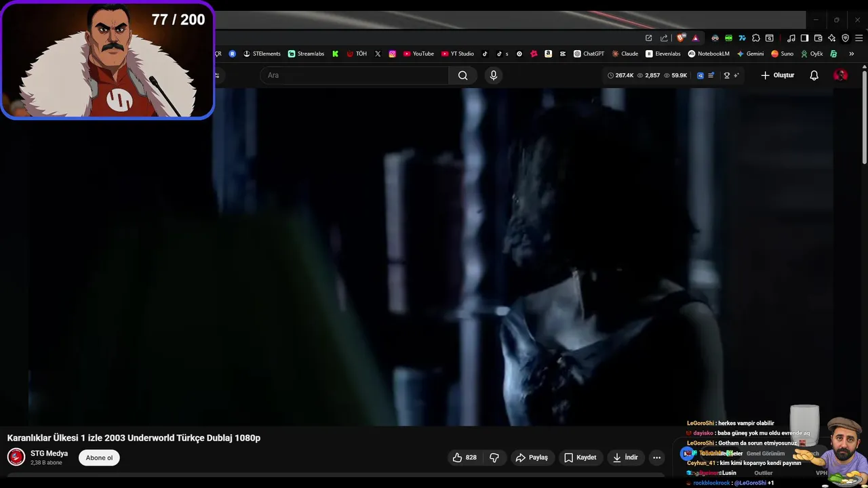Viewport: 868px width, 488px height.
Task: Expand the bookmarks overflow chevron
Action: point(851,54)
